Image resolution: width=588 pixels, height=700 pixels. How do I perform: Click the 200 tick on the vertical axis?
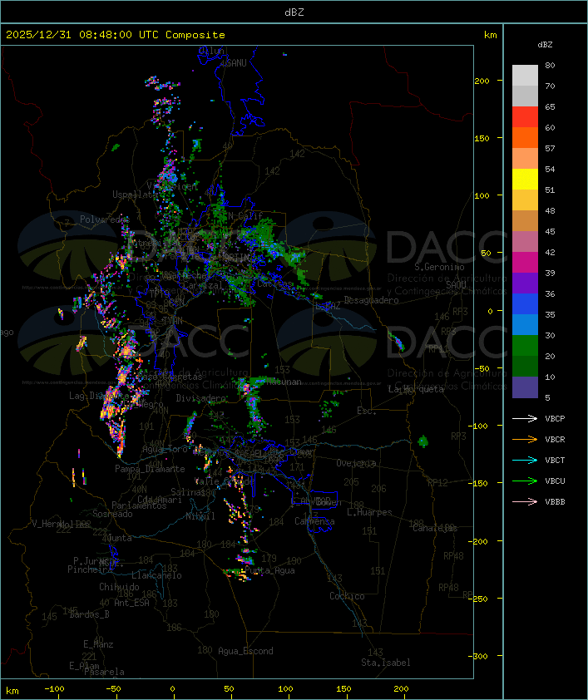pos(482,81)
